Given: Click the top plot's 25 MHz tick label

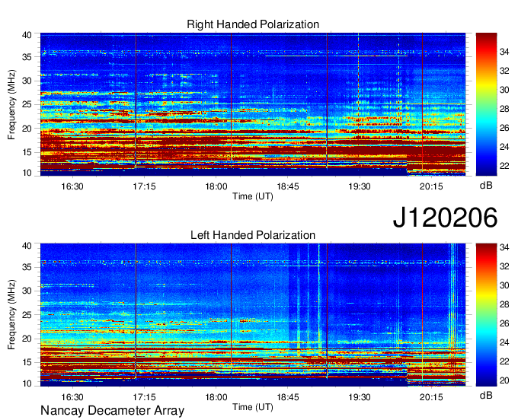Looking at the screenshot, I should [x=27, y=104].
